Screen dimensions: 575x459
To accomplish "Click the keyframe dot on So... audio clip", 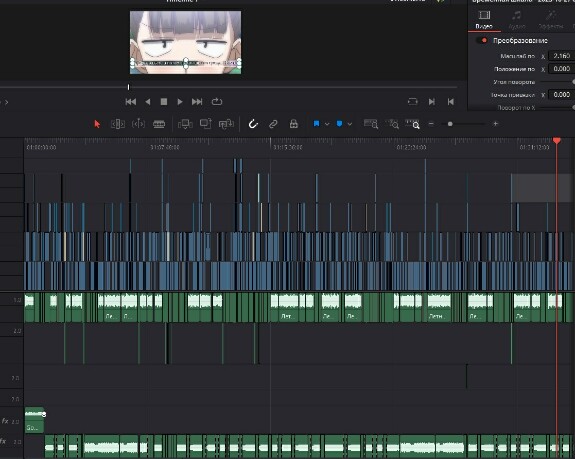I will [x=44, y=415].
